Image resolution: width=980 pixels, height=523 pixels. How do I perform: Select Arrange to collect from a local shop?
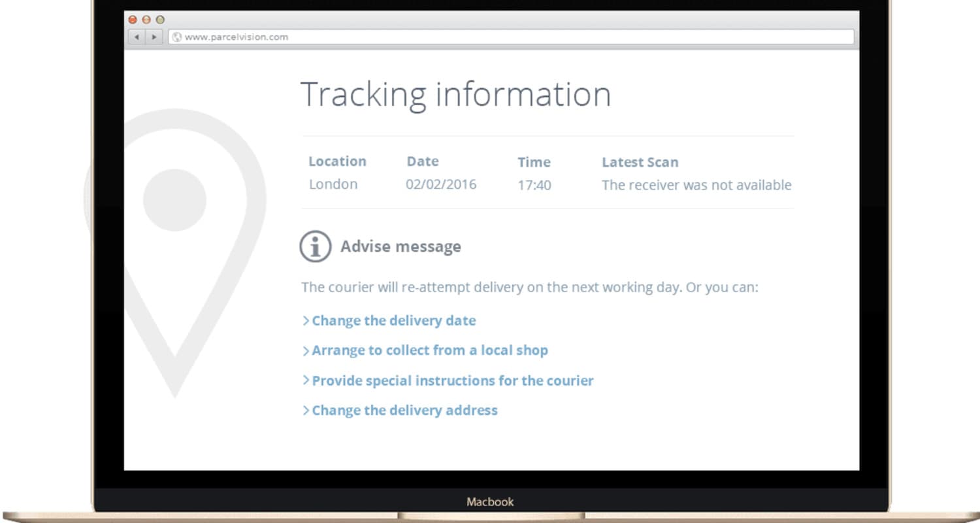coord(429,350)
